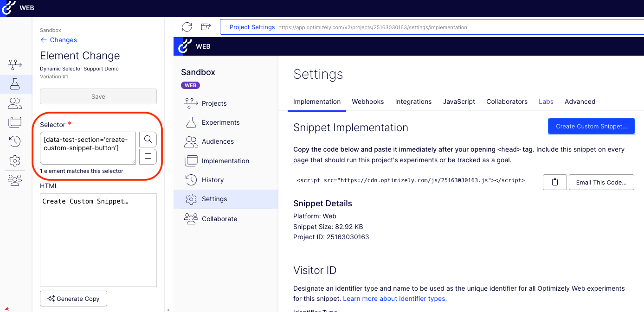
Task: Click the audiences icon in left rail
Action: pyautogui.click(x=15, y=103)
